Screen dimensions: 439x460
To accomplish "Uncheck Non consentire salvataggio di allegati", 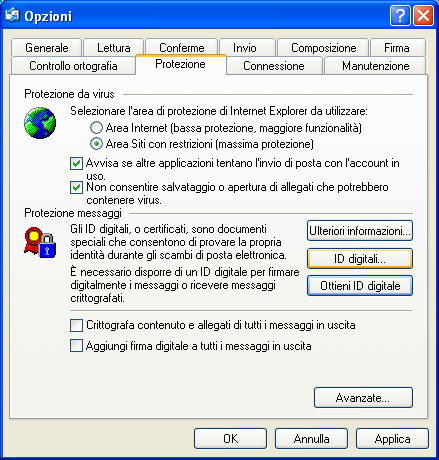I will 76,187.
